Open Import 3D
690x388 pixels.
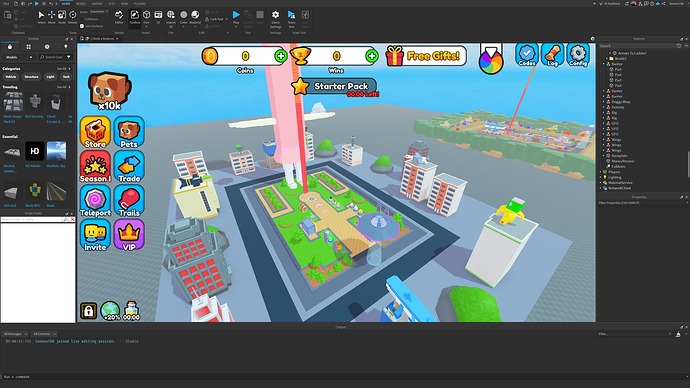pyautogui.click(x=171, y=17)
